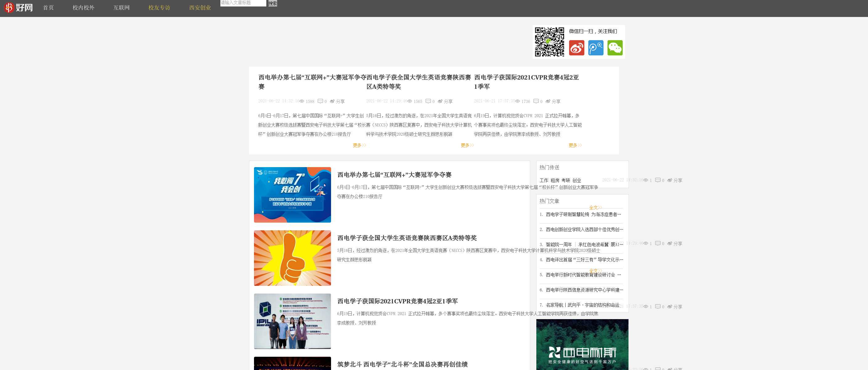Viewport: 868px width, 370px height.
Task: Click the WeChat QR code image
Action: click(550, 42)
